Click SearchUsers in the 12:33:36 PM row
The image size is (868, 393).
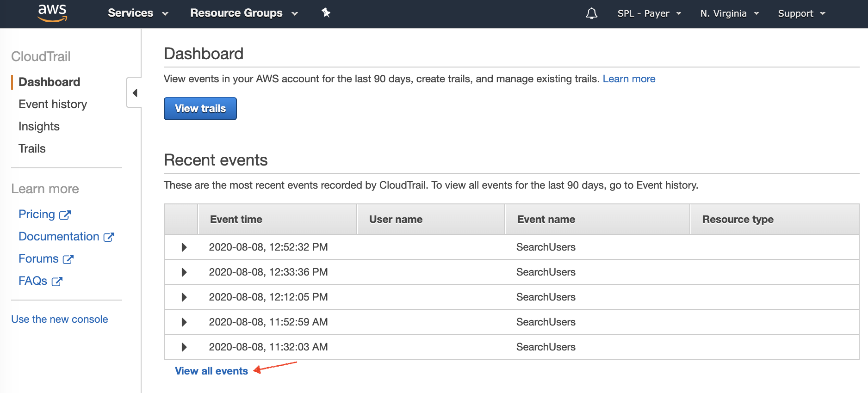click(546, 272)
